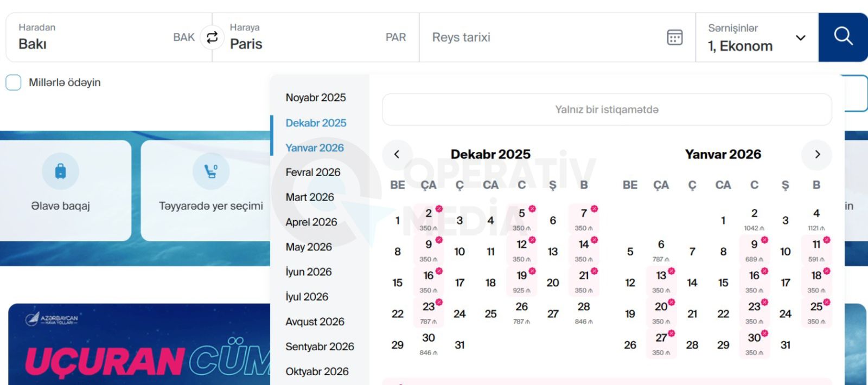Click the airplane seat selection icon
This screenshot has width=868, height=385.
[210, 171]
